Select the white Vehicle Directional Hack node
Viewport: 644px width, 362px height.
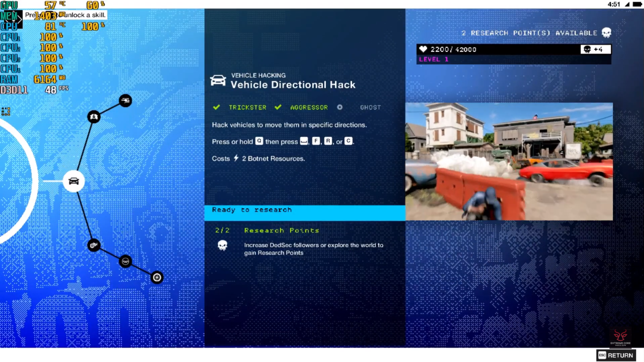point(74,181)
